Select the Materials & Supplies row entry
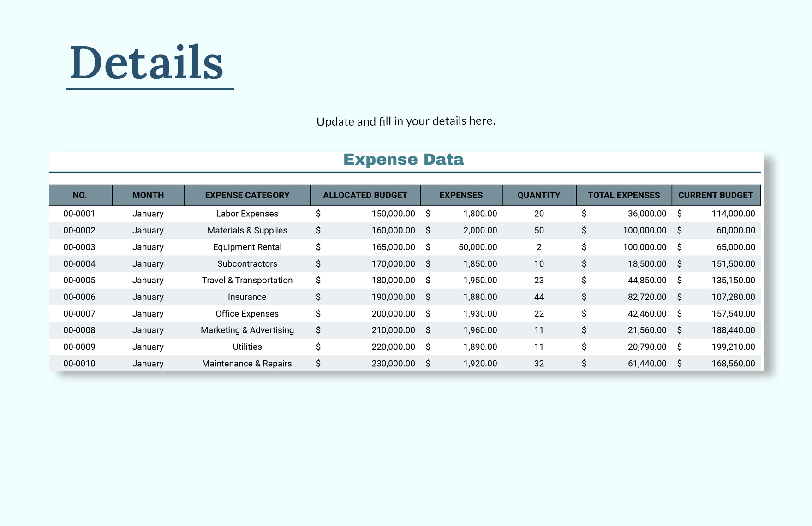 pos(247,230)
